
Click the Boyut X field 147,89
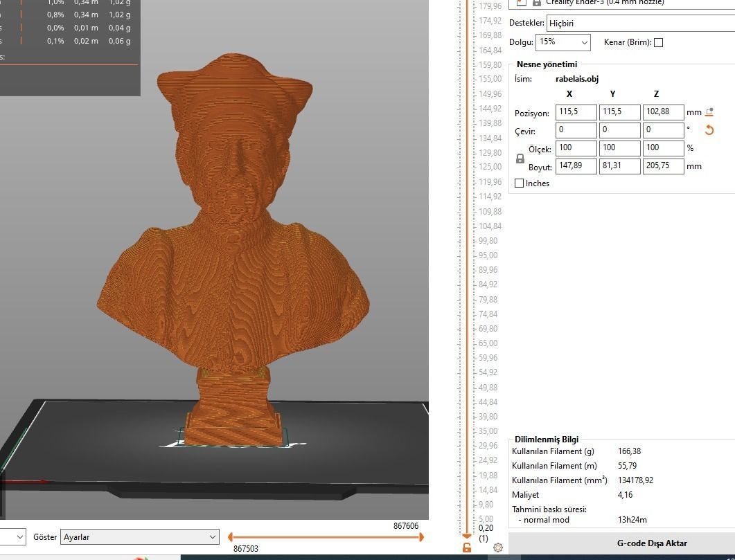pos(576,166)
